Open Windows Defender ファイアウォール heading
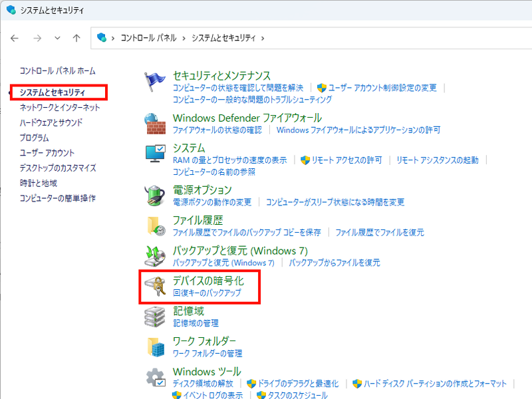Viewport: 532px width, 399px height. tap(247, 118)
